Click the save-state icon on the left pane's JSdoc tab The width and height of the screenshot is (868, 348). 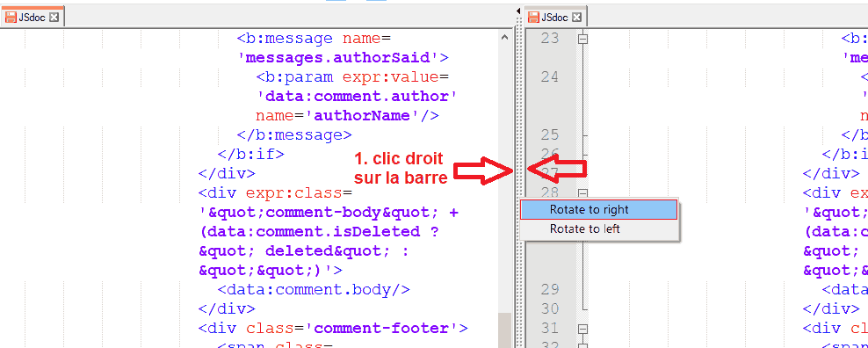pos(10,18)
